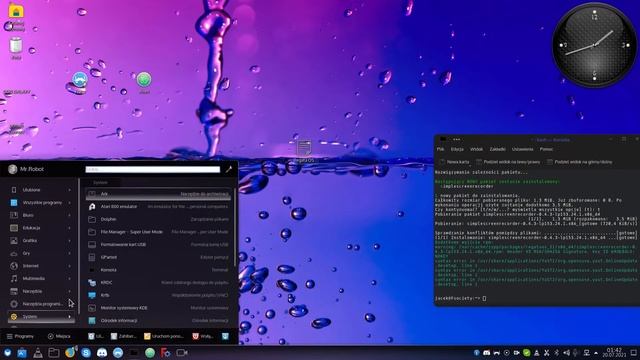Switch to the Programy tab
Viewport: 640px width, 360px height.
tap(20, 336)
